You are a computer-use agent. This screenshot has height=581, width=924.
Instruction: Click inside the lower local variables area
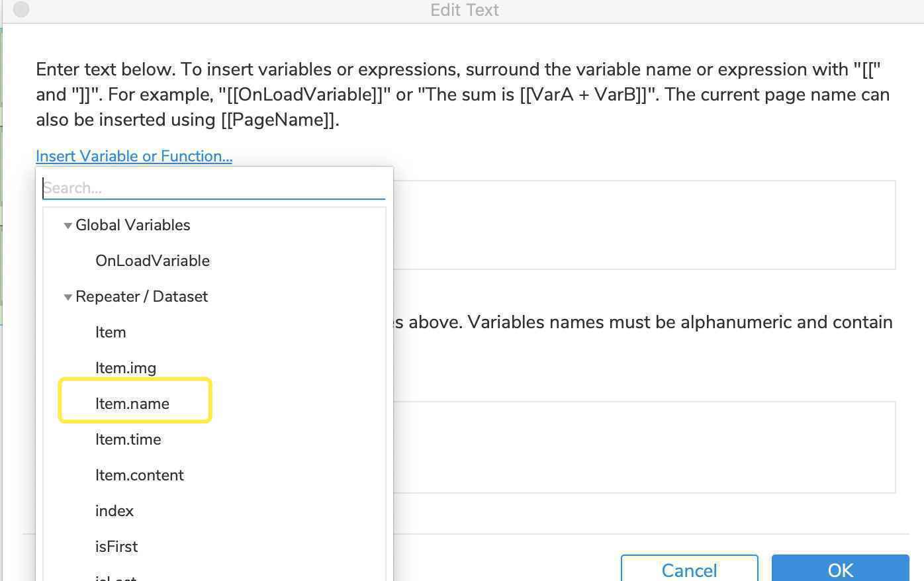coord(644,447)
